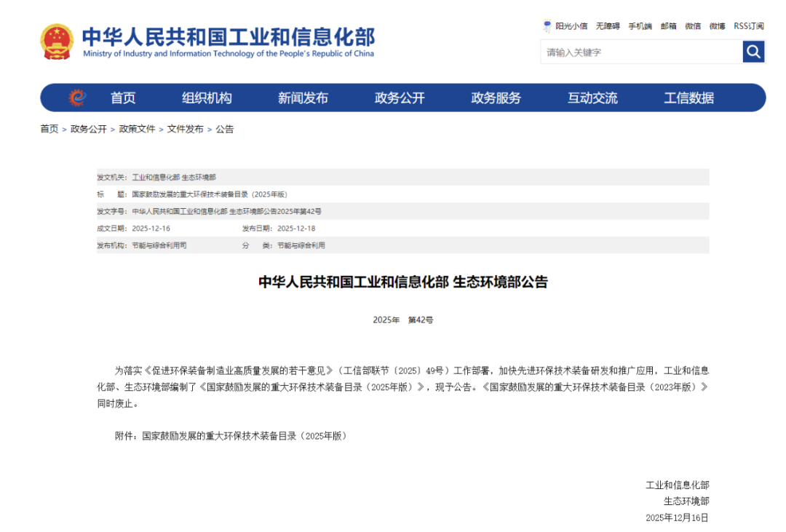Click the gear logo in navigation bar
The height and width of the screenshot is (532, 786).
pyautogui.click(x=77, y=98)
